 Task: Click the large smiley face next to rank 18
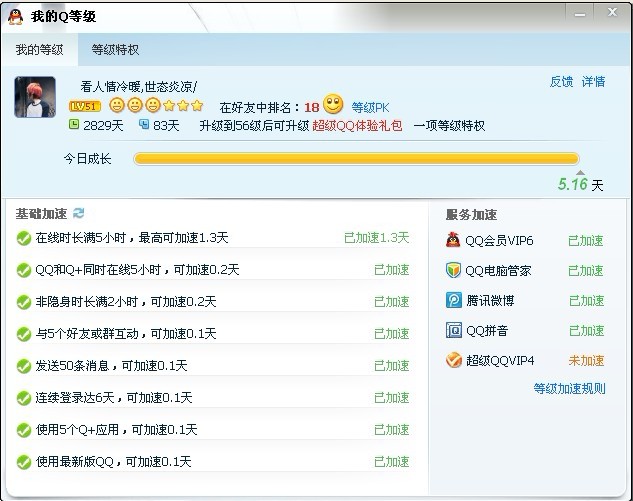click(333, 104)
